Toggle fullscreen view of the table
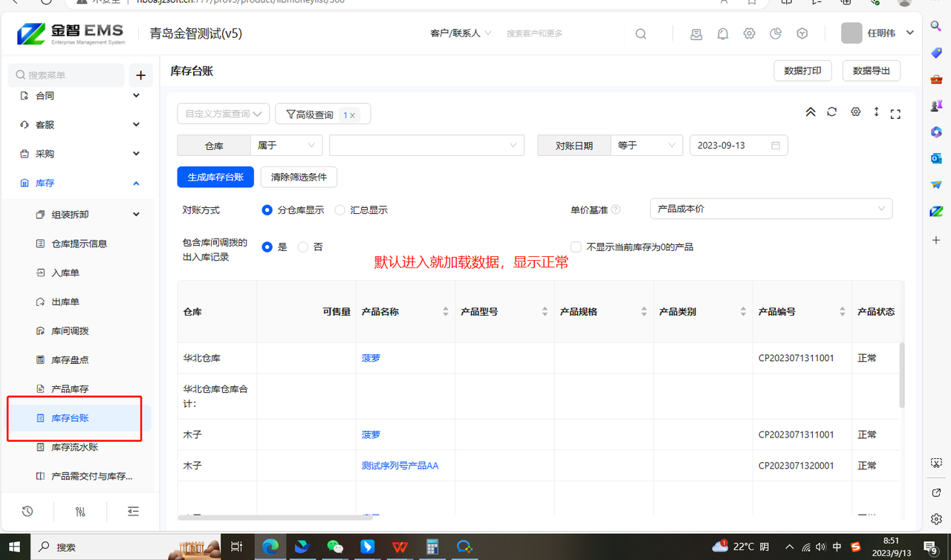 [x=895, y=114]
